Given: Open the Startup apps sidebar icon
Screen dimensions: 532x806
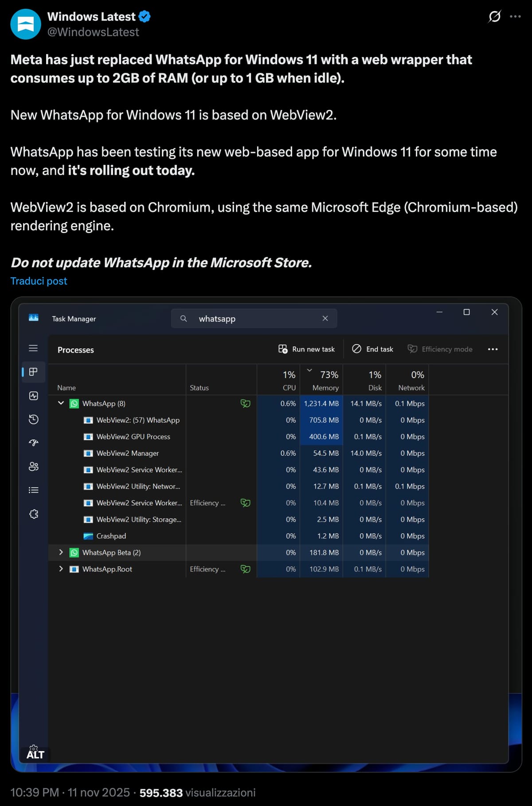Looking at the screenshot, I should (33, 443).
